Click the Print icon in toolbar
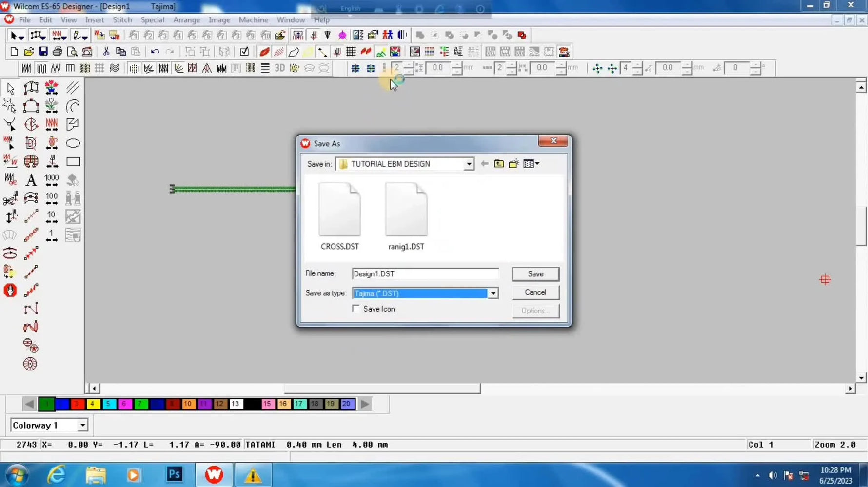The height and width of the screenshot is (487, 868). click(58, 52)
